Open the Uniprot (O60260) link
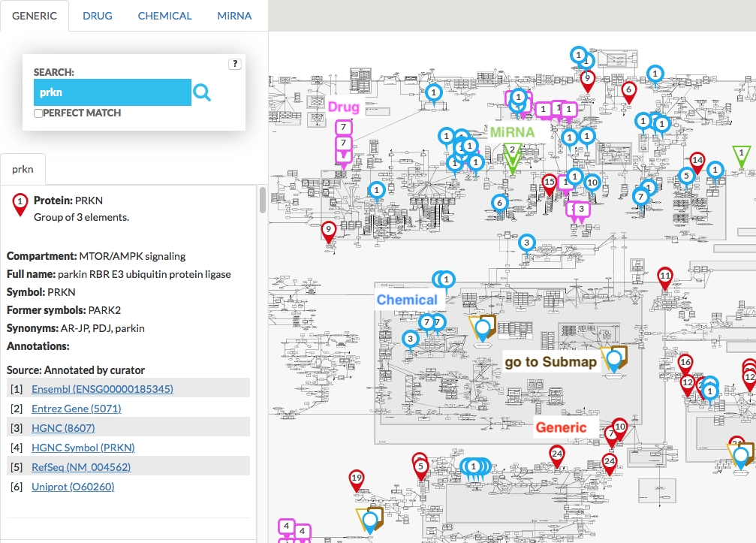756x543 pixels. pyautogui.click(x=73, y=487)
